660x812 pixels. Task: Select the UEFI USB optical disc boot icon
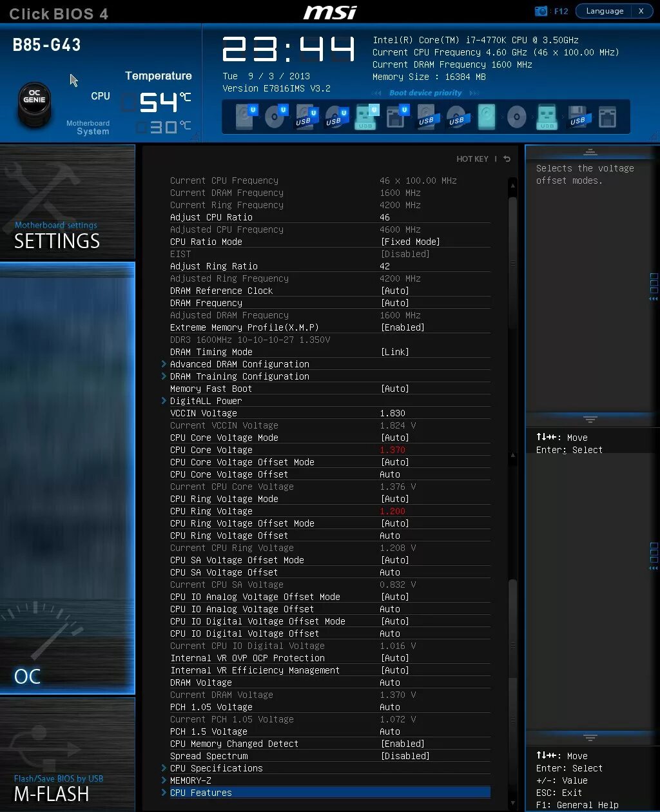point(335,117)
